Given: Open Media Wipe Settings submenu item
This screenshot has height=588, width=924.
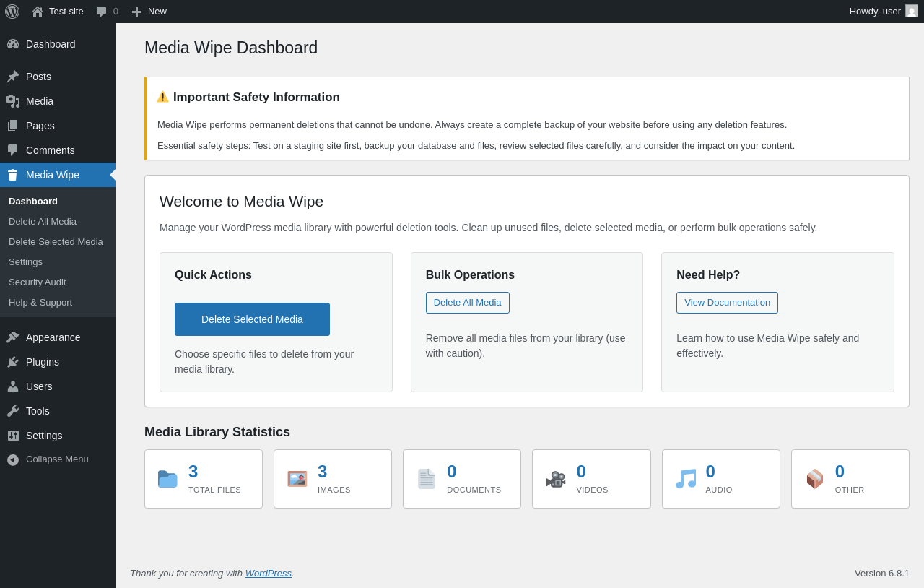Looking at the screenshot, I should [25, 261].
